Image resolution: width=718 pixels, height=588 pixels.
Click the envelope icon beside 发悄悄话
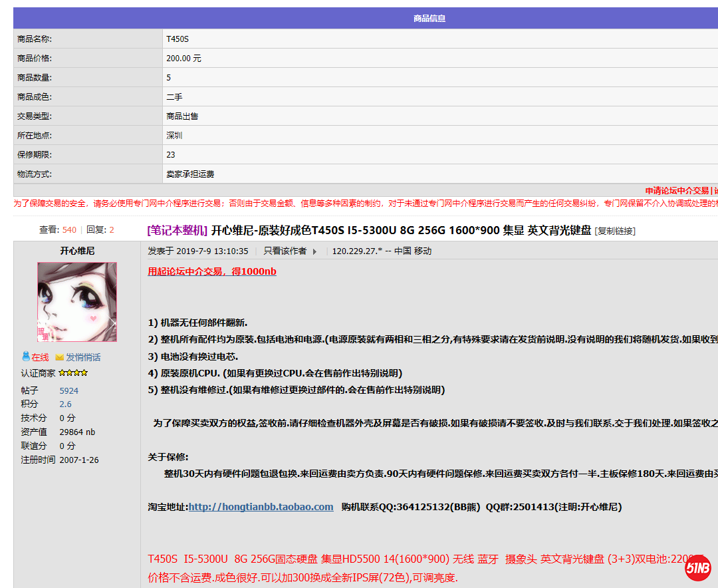point(59,357)
